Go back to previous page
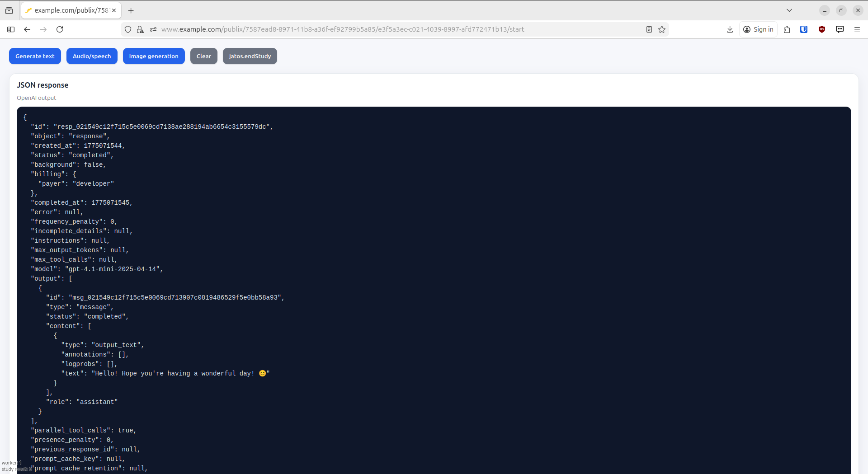 point(27,29)
